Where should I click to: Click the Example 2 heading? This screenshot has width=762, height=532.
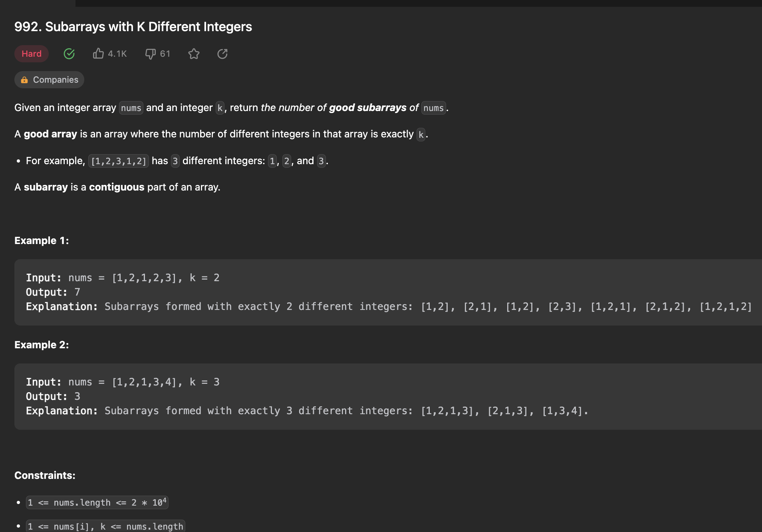coord(42,345)
